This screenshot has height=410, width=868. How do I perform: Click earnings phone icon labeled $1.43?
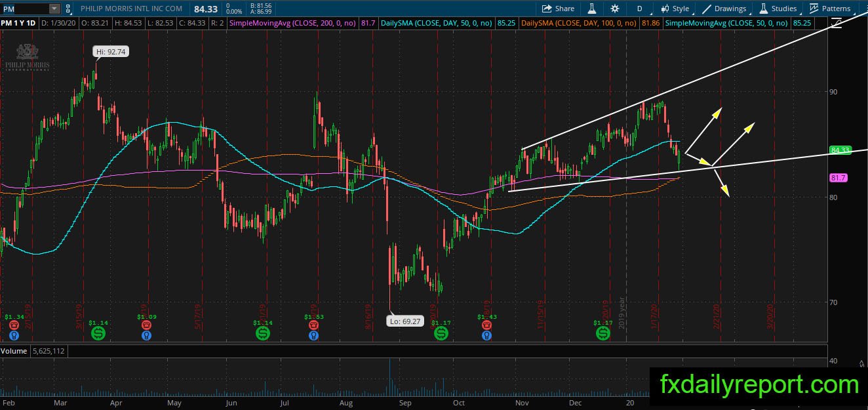click(x=486, y=325)
